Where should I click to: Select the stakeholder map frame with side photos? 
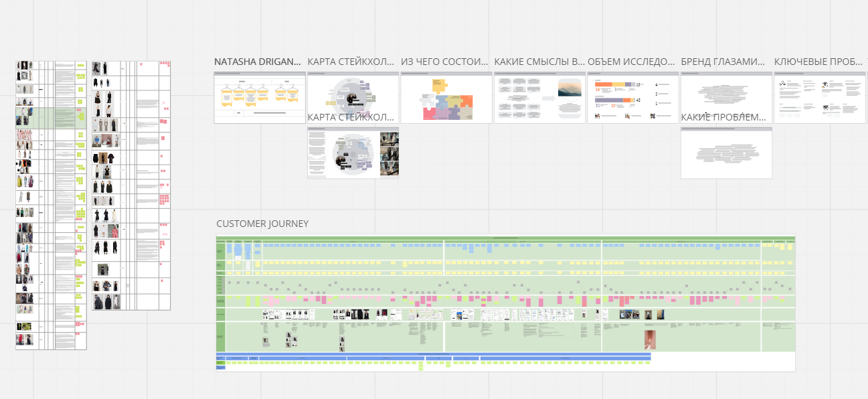(x=353, y=153)
